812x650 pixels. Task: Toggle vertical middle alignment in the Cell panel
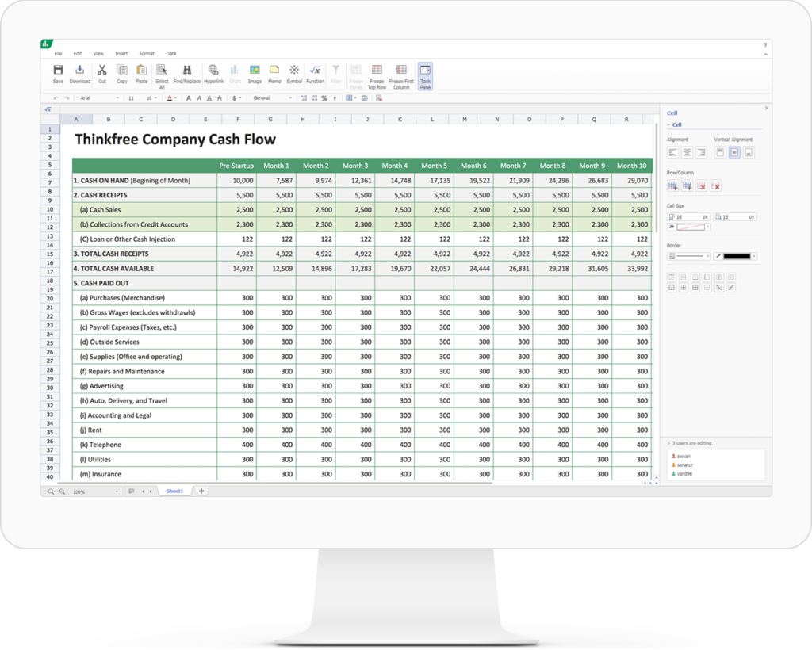coord(734,152)
